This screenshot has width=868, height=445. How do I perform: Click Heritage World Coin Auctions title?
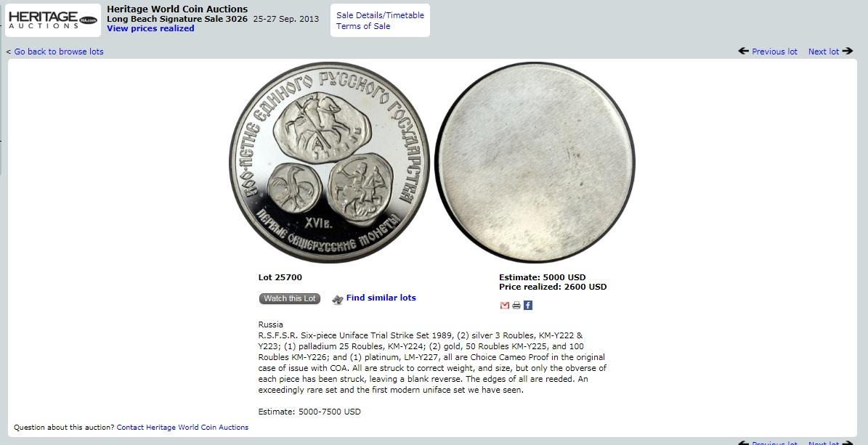(177, 9)
